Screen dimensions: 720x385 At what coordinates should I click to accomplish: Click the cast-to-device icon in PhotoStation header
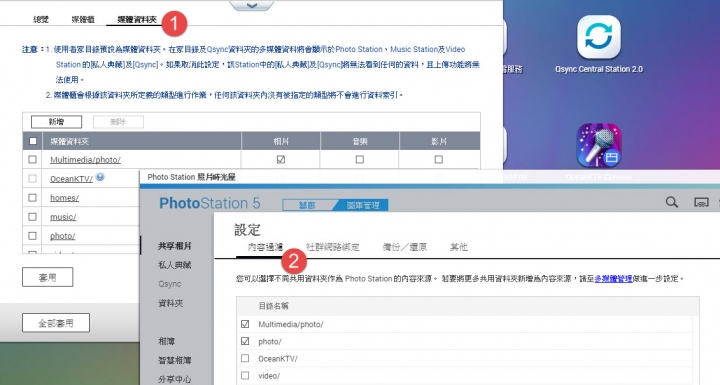tap(701, 202)
